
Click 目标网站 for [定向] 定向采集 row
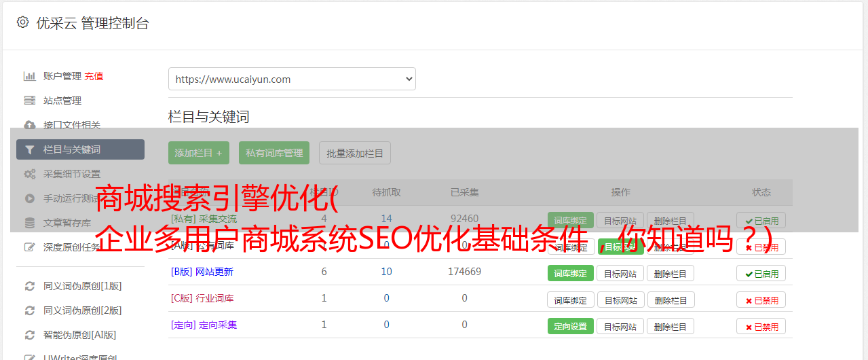click(620, 326)
